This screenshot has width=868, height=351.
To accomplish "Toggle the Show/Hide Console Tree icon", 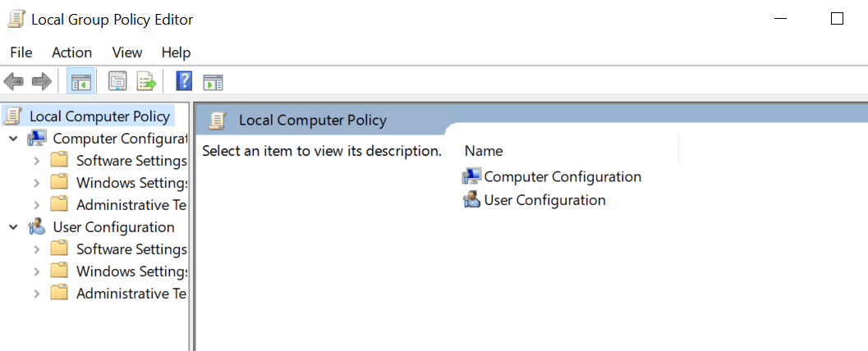I will [x=80, y=82].
